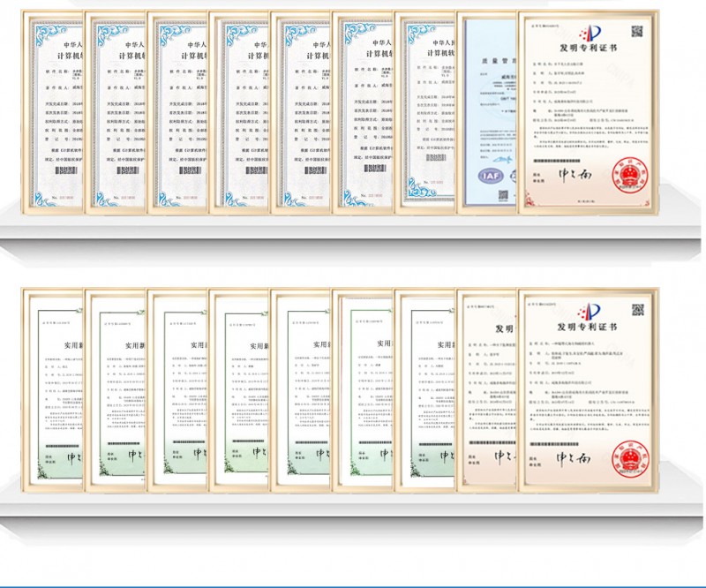Click the full title "发明专利证书" on the lower shelf
The height and width of the screenshot is (588, 706).
[587, 327]
